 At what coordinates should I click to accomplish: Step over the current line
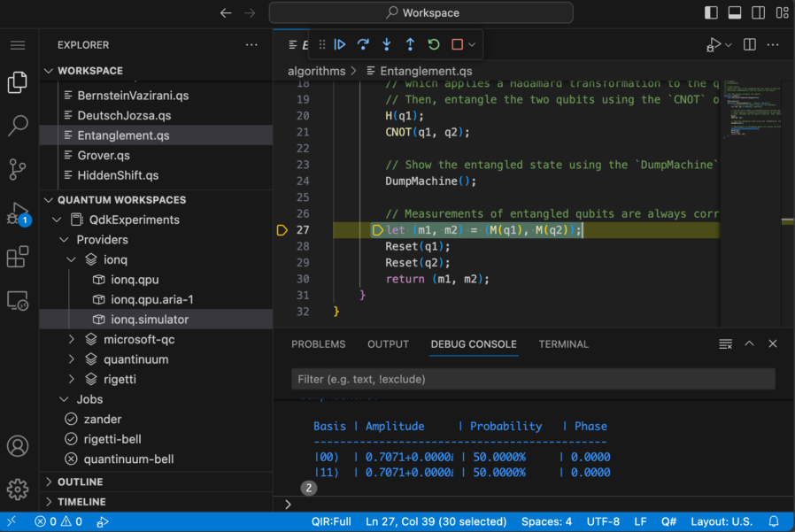coord(363,44)
